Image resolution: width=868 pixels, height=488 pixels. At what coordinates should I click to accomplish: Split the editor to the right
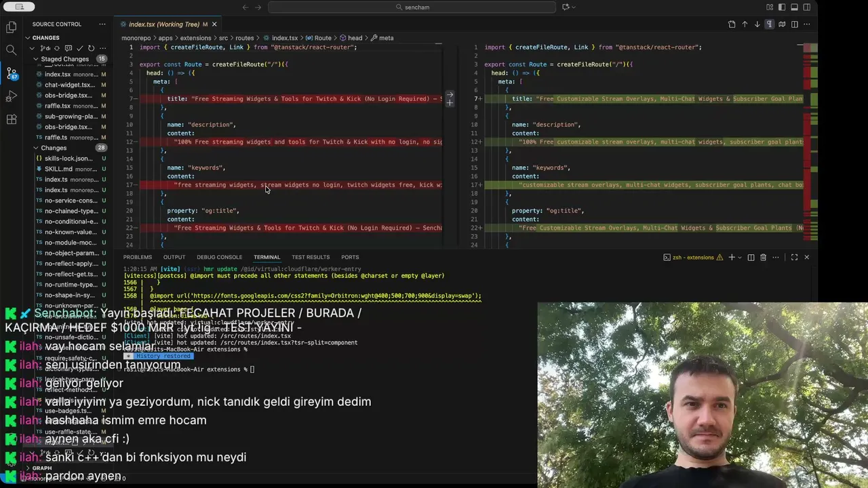795,24
